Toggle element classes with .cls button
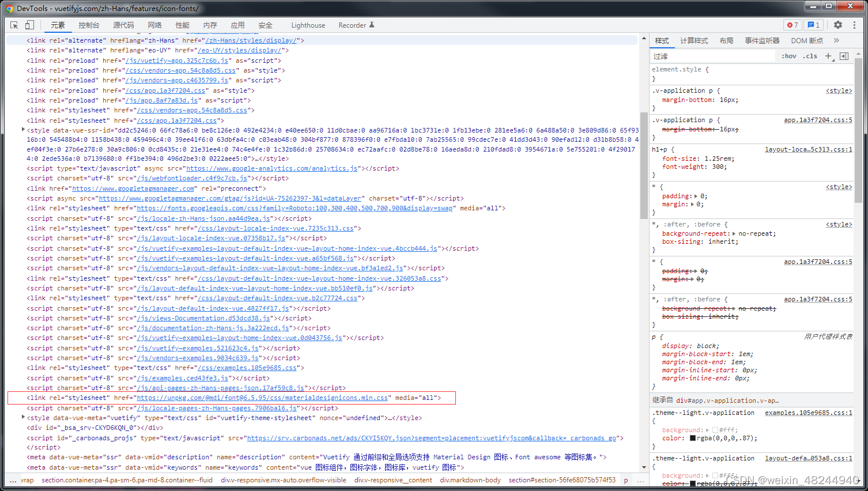The height and width of the screenshot is (491, 868). [x=809, y=56]
